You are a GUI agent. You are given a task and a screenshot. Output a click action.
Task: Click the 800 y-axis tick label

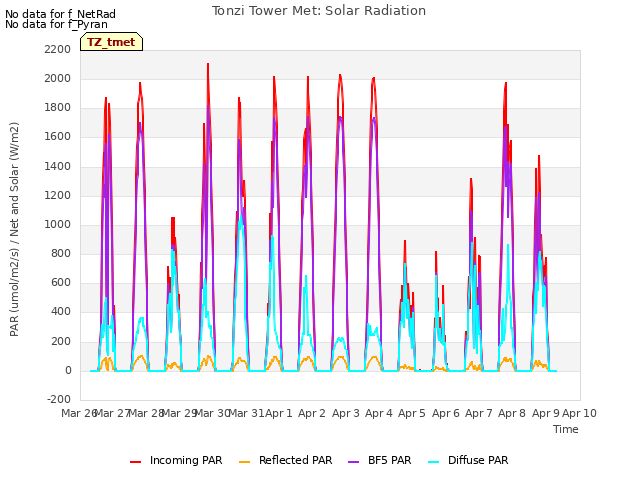[x=61, y=253]
